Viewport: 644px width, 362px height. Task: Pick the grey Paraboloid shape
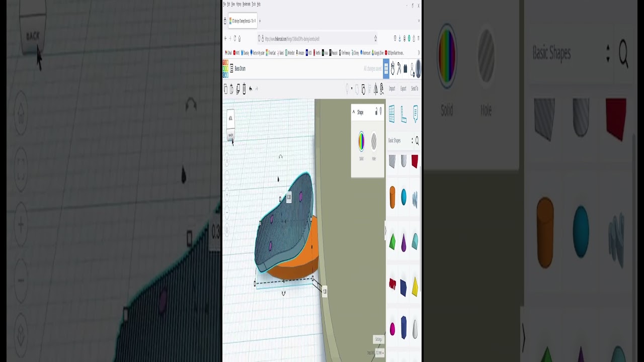click(415, 329)
